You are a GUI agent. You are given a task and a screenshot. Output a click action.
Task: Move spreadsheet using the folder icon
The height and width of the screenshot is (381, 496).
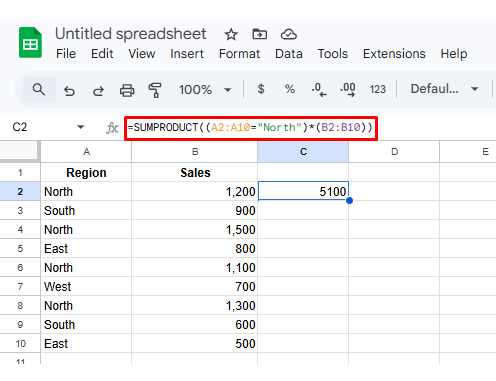tap(259, 34)
